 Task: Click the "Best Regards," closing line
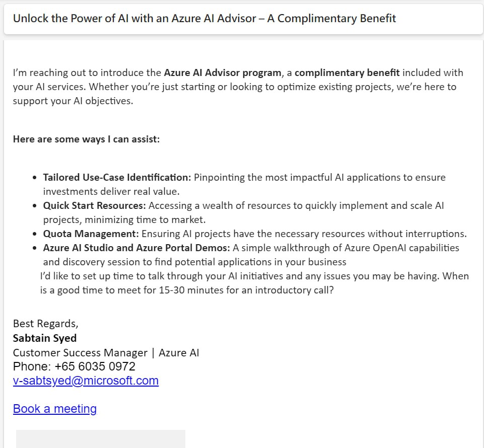45,323
